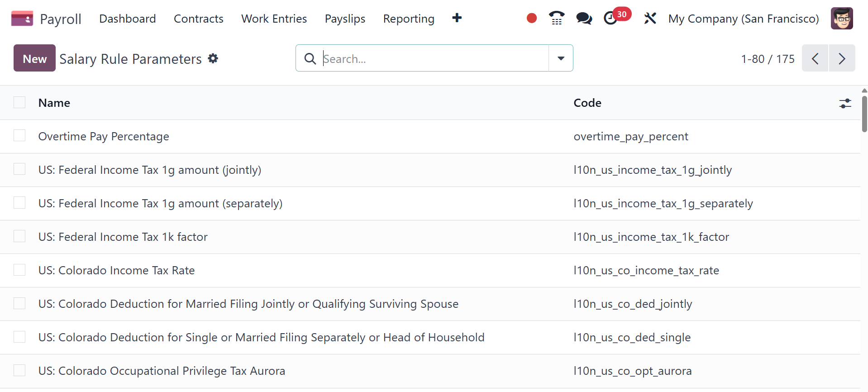This screenshot has width=868, height=392.
Task: Click the red recording indicator icon
Action: pyautogui.click(x=531, y=19)
